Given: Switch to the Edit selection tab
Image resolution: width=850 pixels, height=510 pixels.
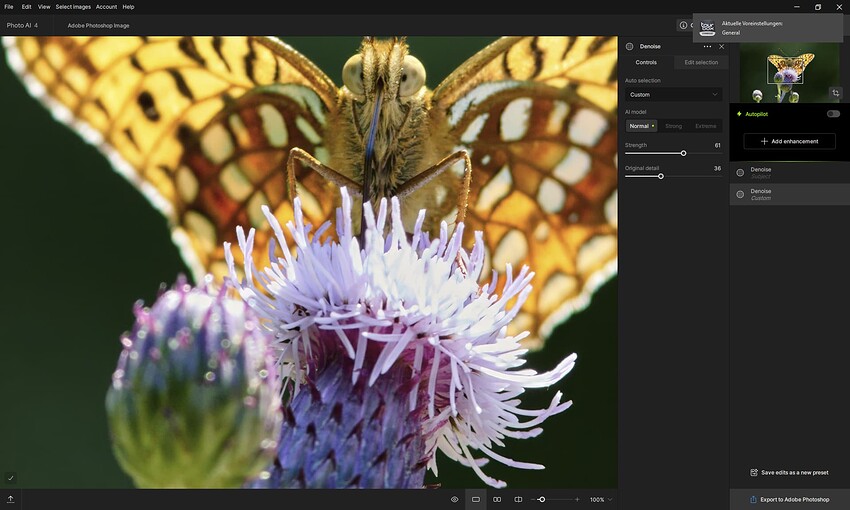Looking at the screenshot, I should [701, 62].
